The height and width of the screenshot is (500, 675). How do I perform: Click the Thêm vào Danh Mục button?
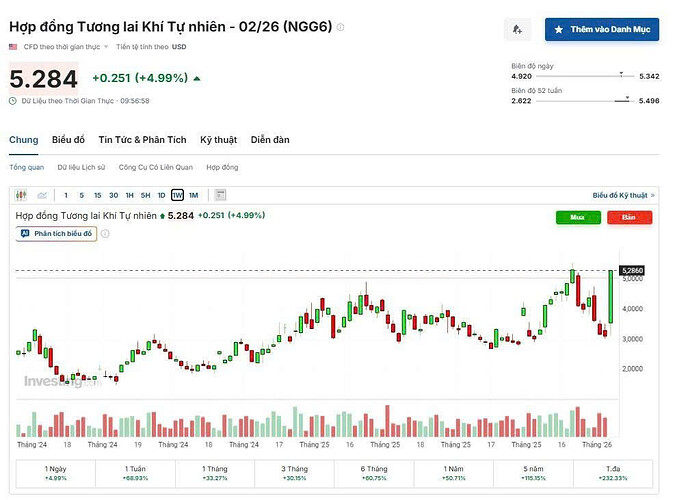[602, 30]
